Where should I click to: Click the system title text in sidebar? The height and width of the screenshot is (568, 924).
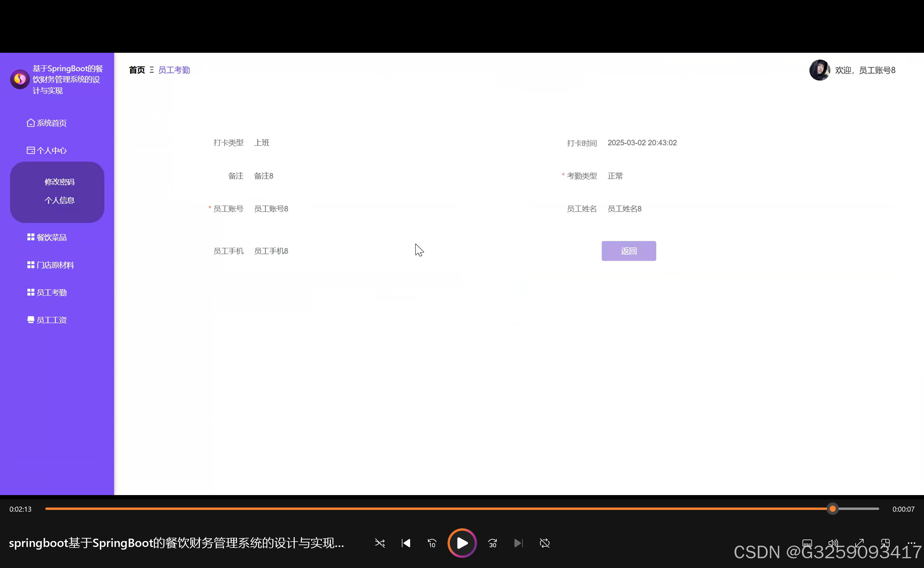pos(68,79)
